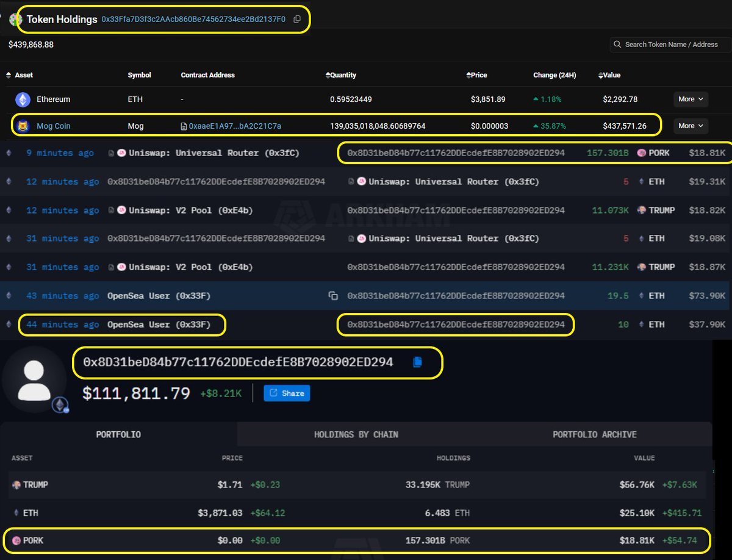The height and width of the screenshot is (560, 732).
Task: Switch to the PORTFOLIO tab
Action: pos(118,434)
